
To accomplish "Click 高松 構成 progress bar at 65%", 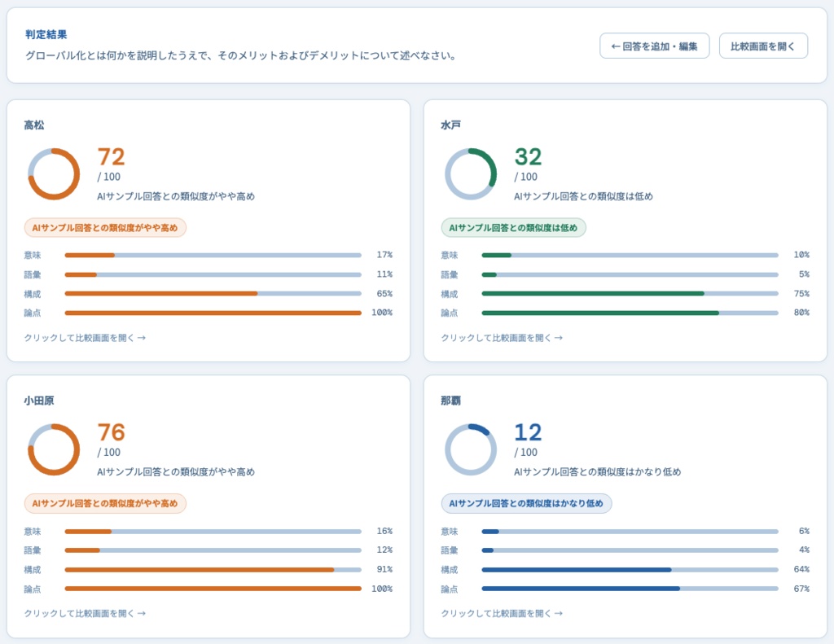I will click(213, 294).
